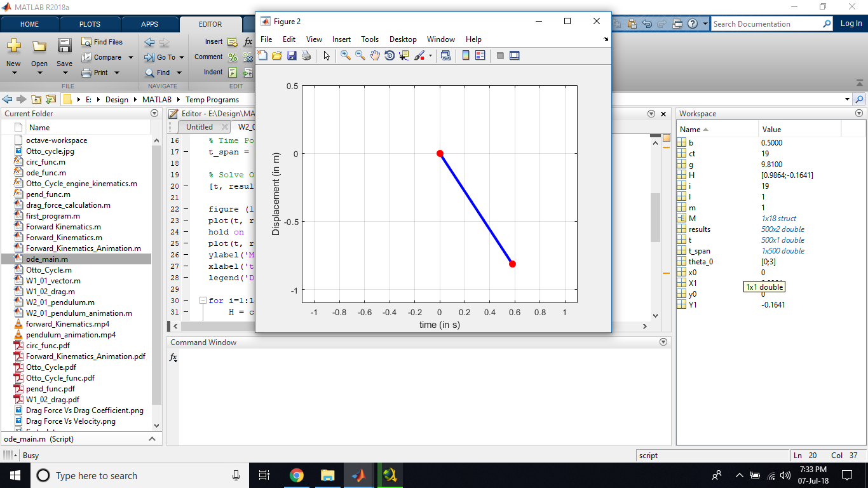Insert a legend into the plot
868x488 pixels.
[480, 55]
